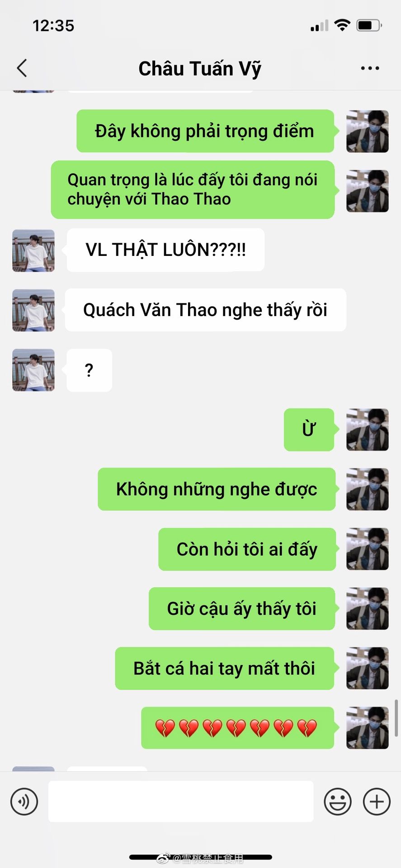Tap the "?" white message bubble
Image resolution: width=401 pixels, height=868 pixels.
coord(90,370)
